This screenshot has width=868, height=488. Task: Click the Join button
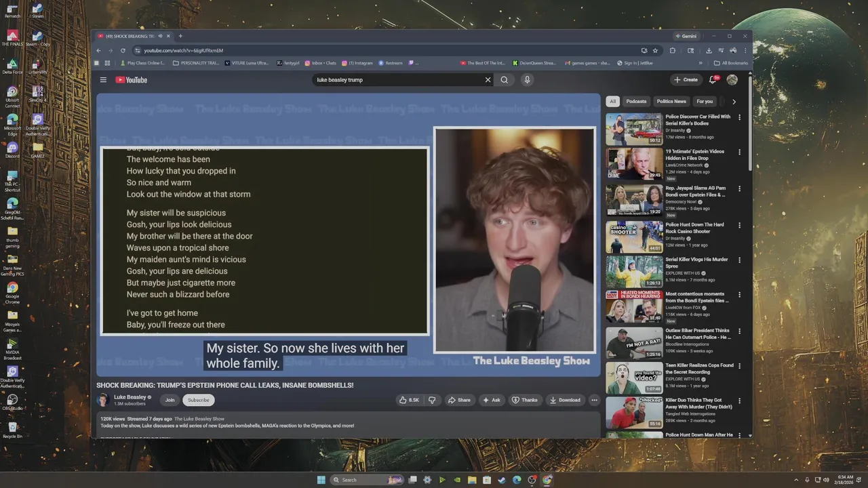click(170, 400)
